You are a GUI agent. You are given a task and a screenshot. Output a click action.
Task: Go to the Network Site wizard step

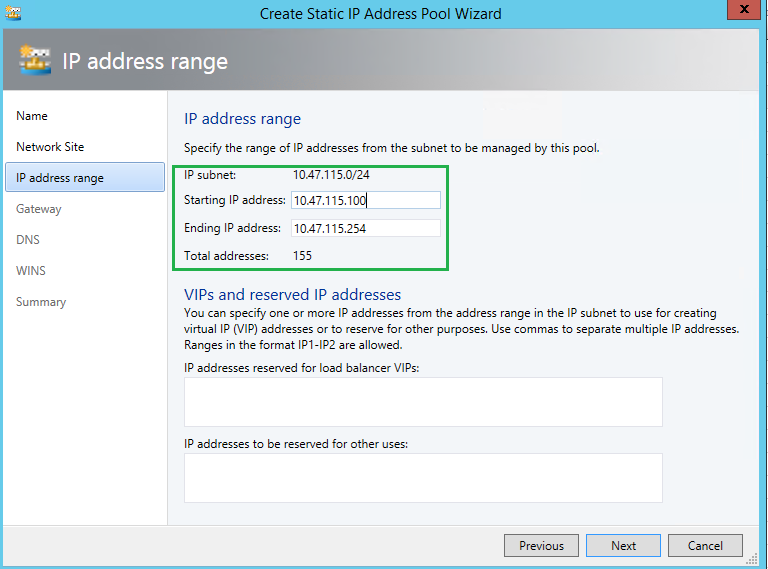pos(50,147)
